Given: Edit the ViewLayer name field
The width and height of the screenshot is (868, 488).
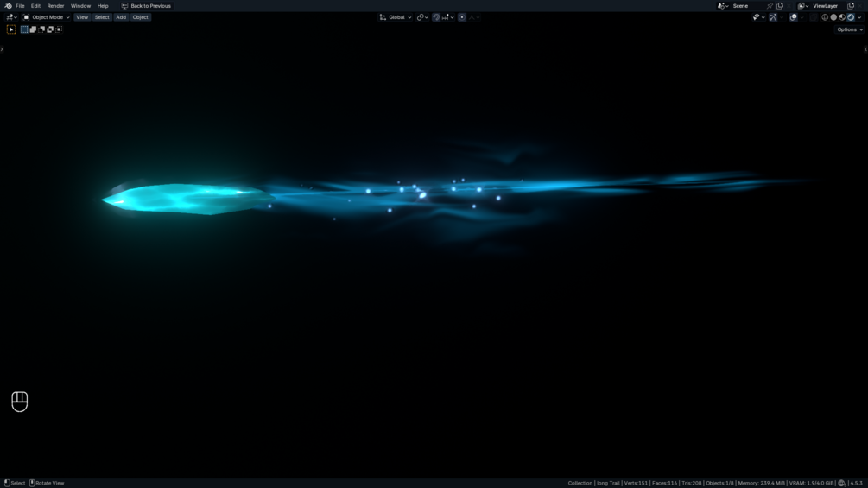Looking at the screenshot, I should coord(828,5).
